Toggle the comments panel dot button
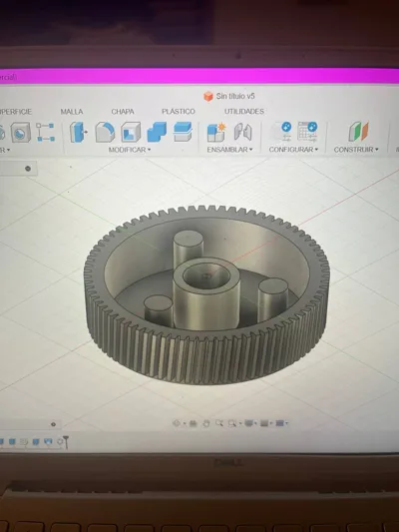This screenshot has height=532, width=399. tap(53, 424)
